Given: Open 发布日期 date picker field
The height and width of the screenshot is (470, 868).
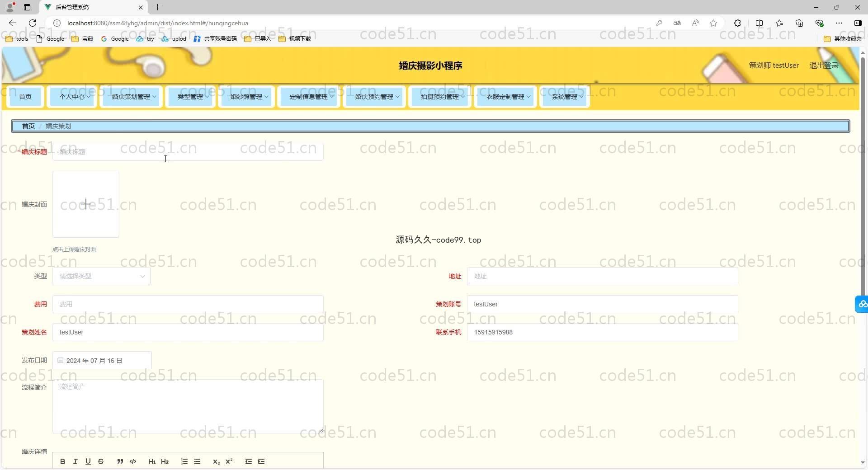Looking at the screenshot, I should [x=102, y=360].
